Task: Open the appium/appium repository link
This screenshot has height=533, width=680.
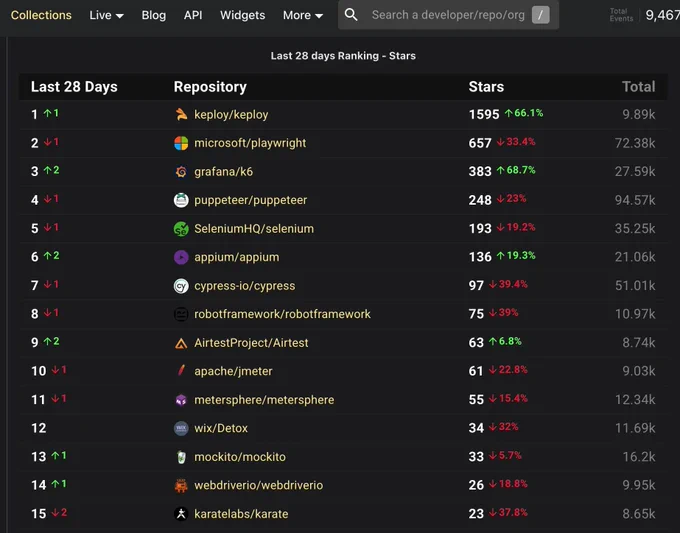Action: point(237,257)
